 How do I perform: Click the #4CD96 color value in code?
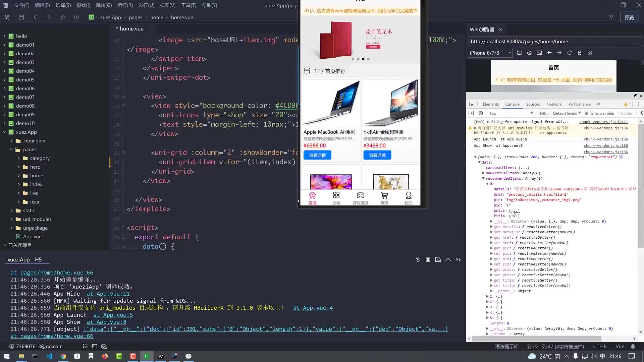point(286,106)
